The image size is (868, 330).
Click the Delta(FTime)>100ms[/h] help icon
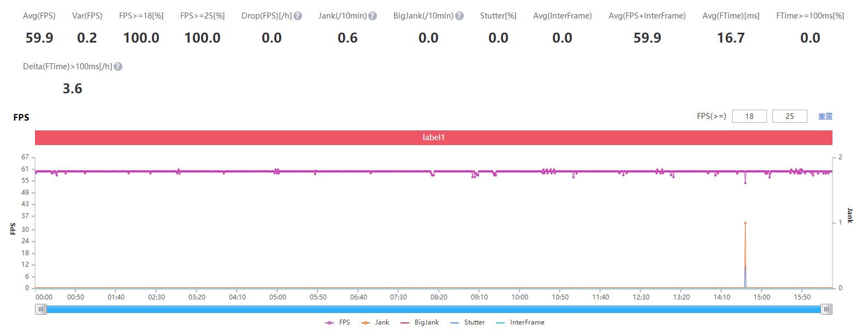click(118, 67)
